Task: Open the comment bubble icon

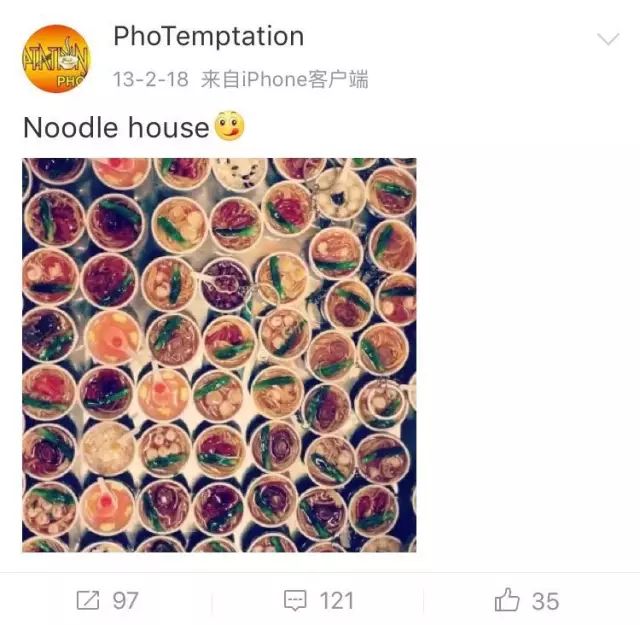Action: 295,600
